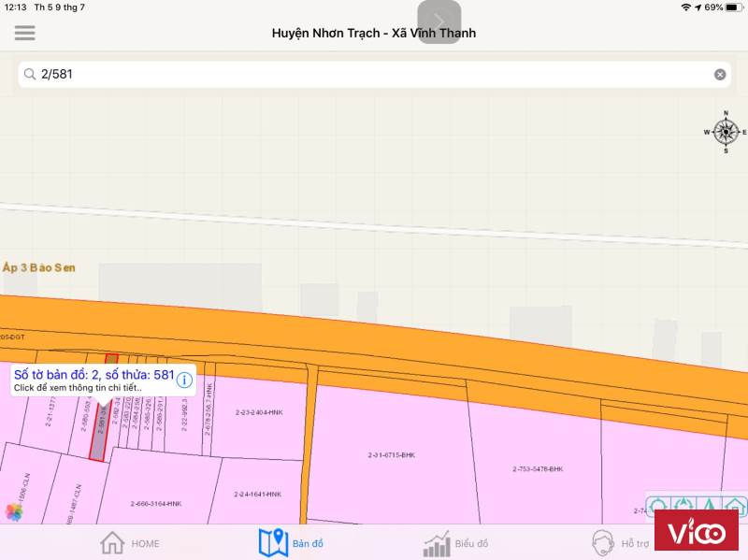Tap the compass rose icon
The image size is (748, 560).
coord(726,132)
